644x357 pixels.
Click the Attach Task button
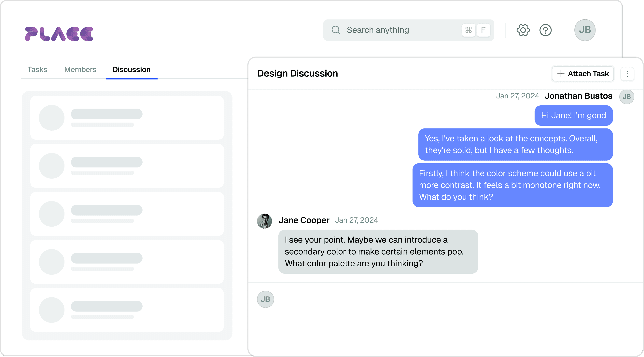click(582, 74)
